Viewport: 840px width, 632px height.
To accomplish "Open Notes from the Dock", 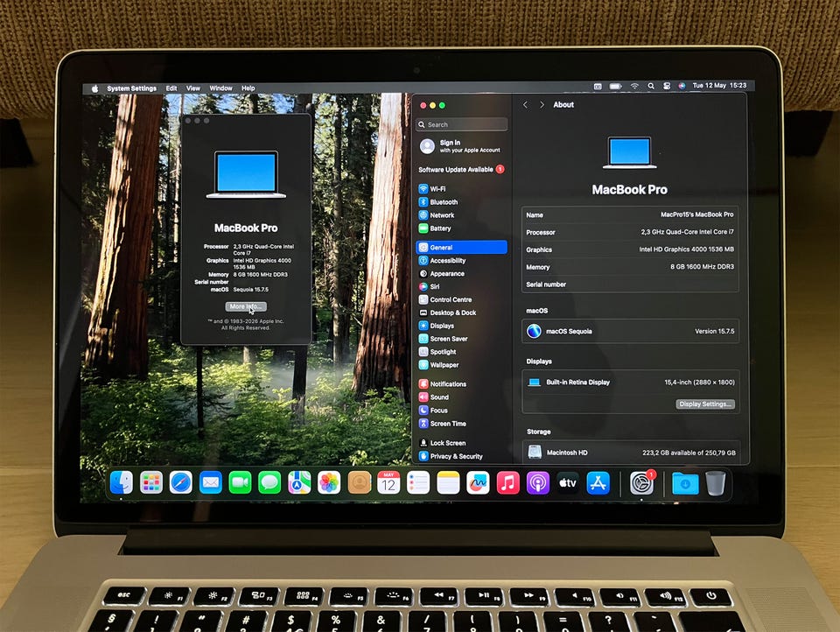I will pyautogui.click(x=448, y=483).
